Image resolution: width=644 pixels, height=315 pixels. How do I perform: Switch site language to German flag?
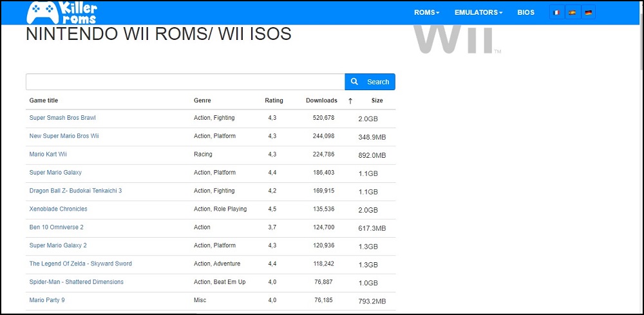click(588, 12)
